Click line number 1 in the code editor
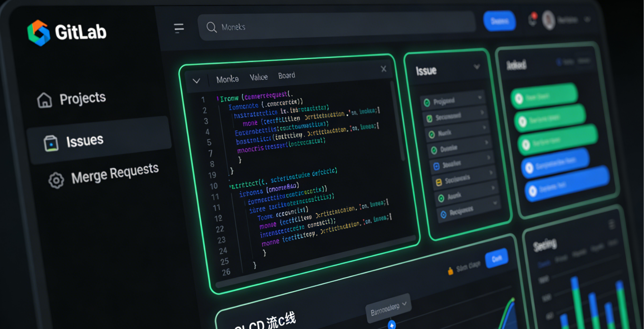 pyautogui.click(x=203, y=100)
